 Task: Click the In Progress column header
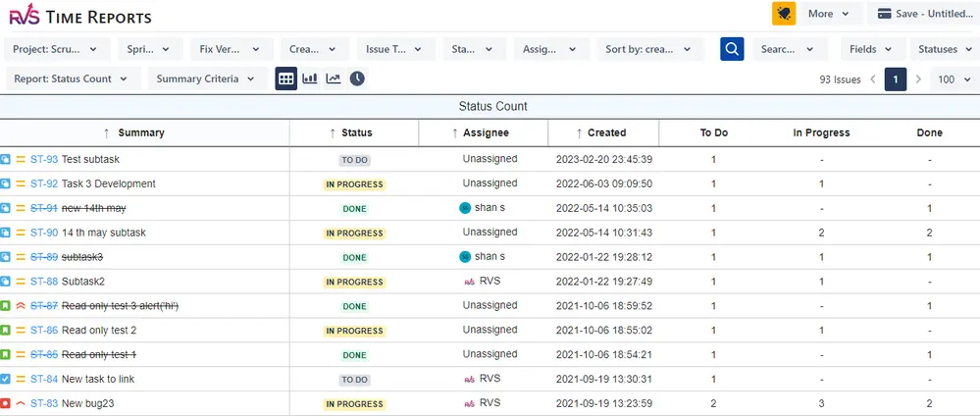click(821, 132)
